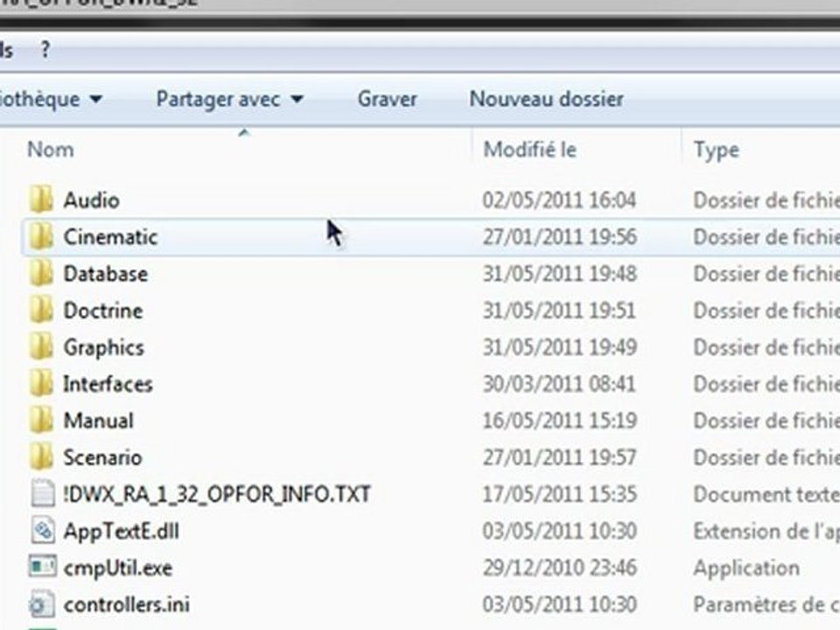Sort by the Modifié le column header

coord(530,150)
